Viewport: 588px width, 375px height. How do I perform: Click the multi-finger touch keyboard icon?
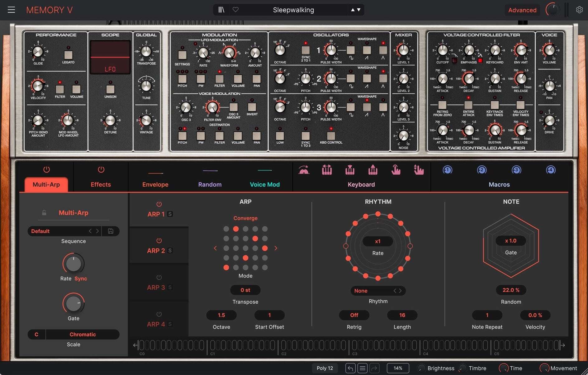[419, 170]
